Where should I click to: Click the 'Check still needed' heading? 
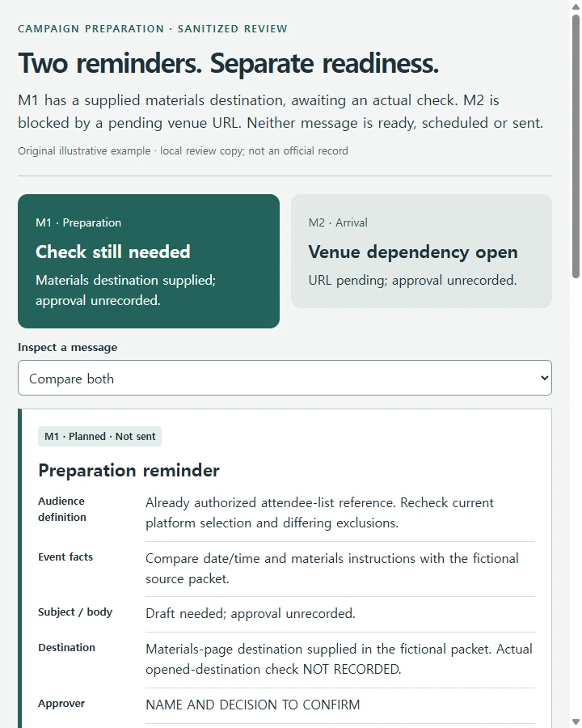tap(113, 252)
